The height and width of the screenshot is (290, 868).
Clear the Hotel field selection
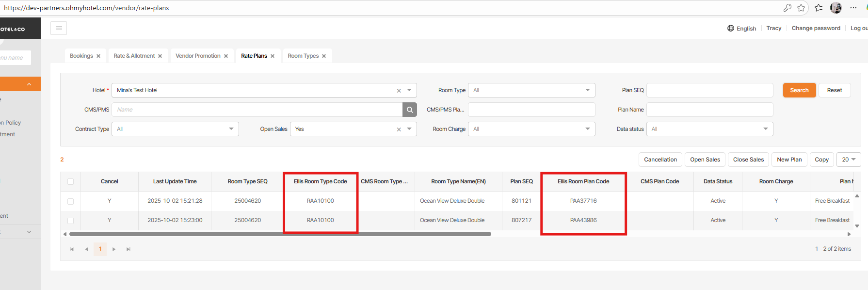pos(399,91)
